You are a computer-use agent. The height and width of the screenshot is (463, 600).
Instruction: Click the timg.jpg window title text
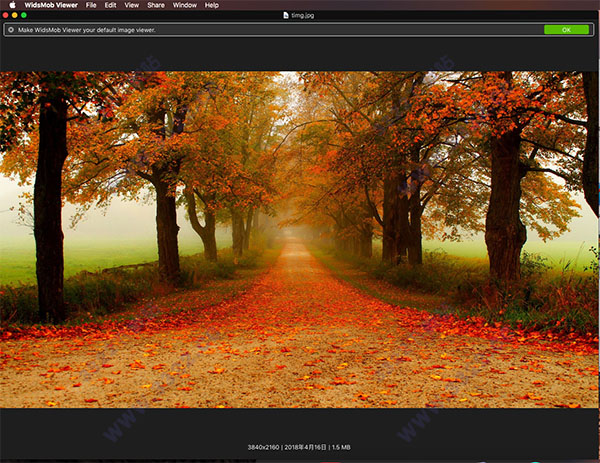click(x=303, y=15)
